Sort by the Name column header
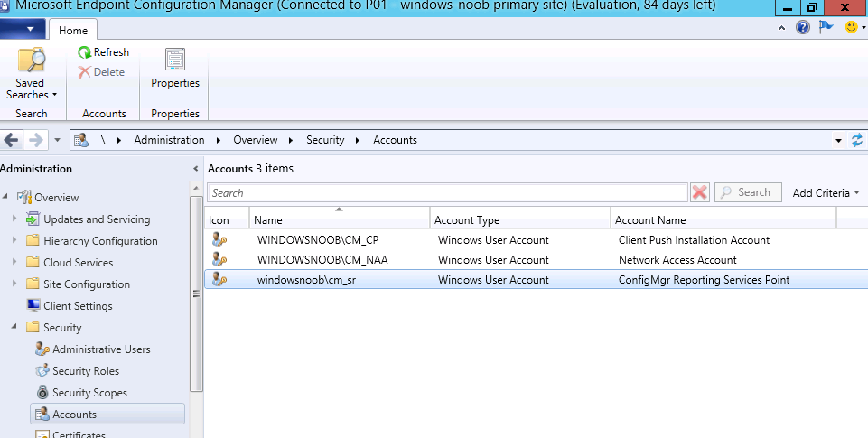The width and height of the screenshot is (868, 438). (x=340, y=219)
